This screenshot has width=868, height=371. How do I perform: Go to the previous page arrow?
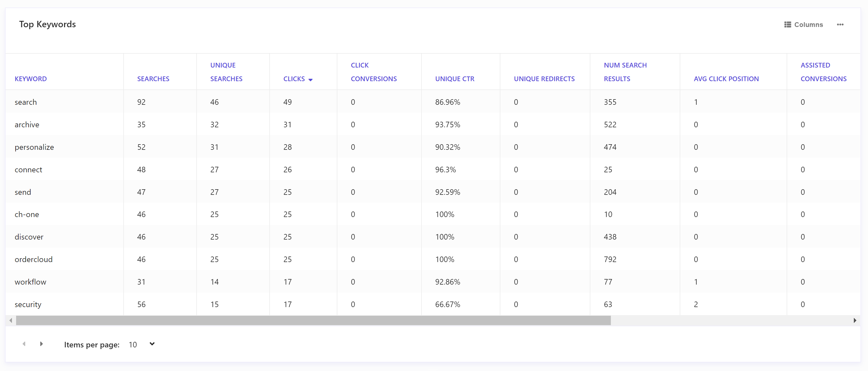(x=24, y=344)
